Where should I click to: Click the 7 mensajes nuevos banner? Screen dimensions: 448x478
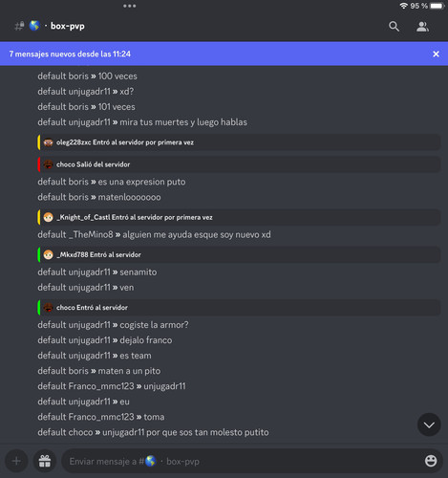click(224, 54)
